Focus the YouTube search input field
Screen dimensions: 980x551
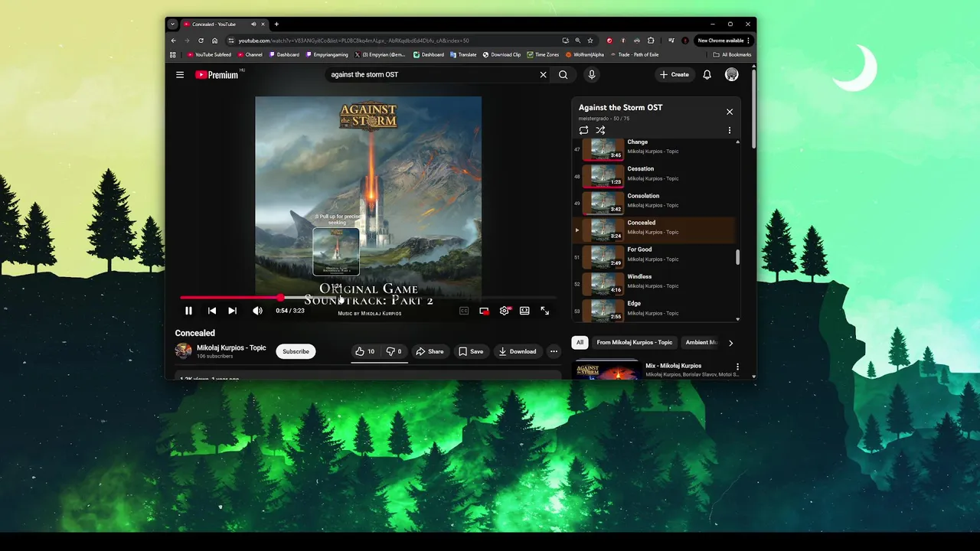tap(433, 74)
